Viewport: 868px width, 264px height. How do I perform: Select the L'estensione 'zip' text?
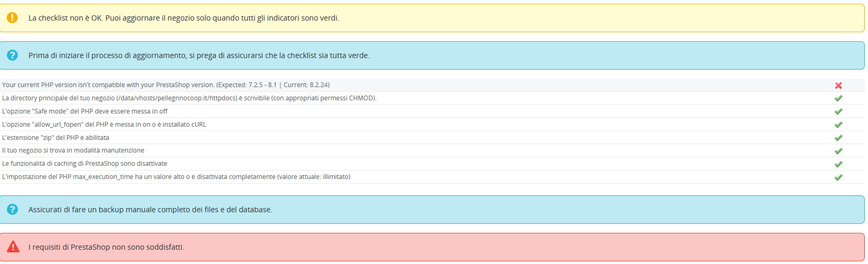pyautogui.click(x=55, y=138)
